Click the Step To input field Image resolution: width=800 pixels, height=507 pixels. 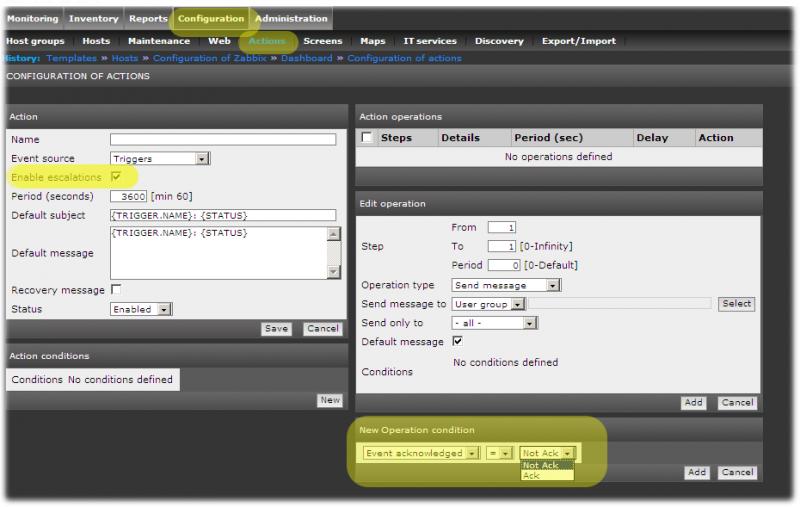pos(502,246)
